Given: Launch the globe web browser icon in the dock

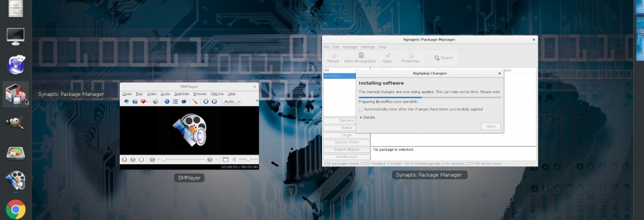Looking at the screenshot, I should (x=16, y=65).
